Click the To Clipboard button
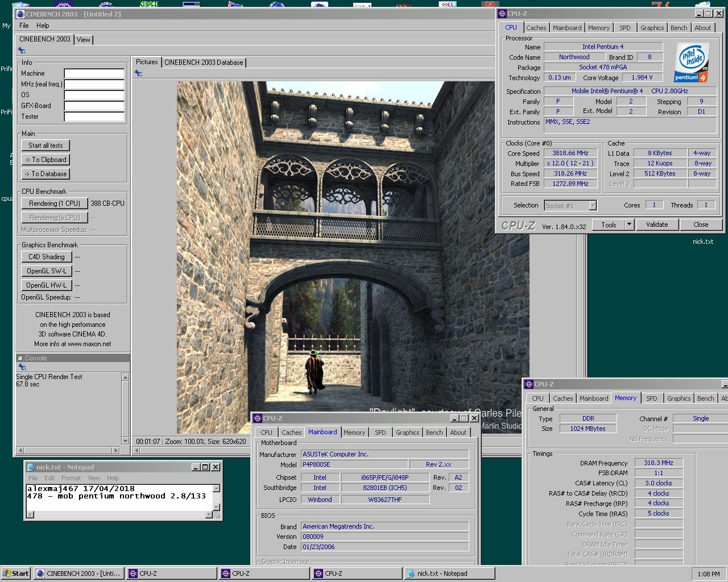 pyautogui.click(x=45, y=160)
